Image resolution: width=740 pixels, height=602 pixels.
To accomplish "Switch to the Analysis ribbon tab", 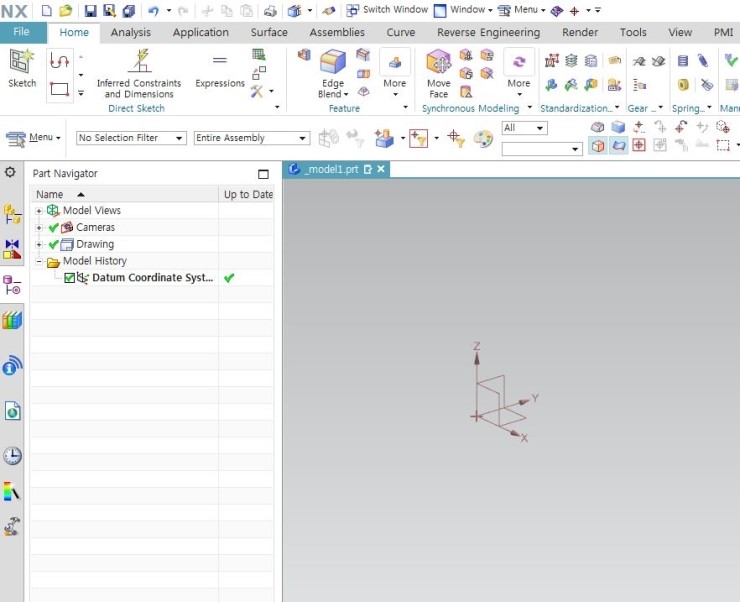I will pos(131,32).
